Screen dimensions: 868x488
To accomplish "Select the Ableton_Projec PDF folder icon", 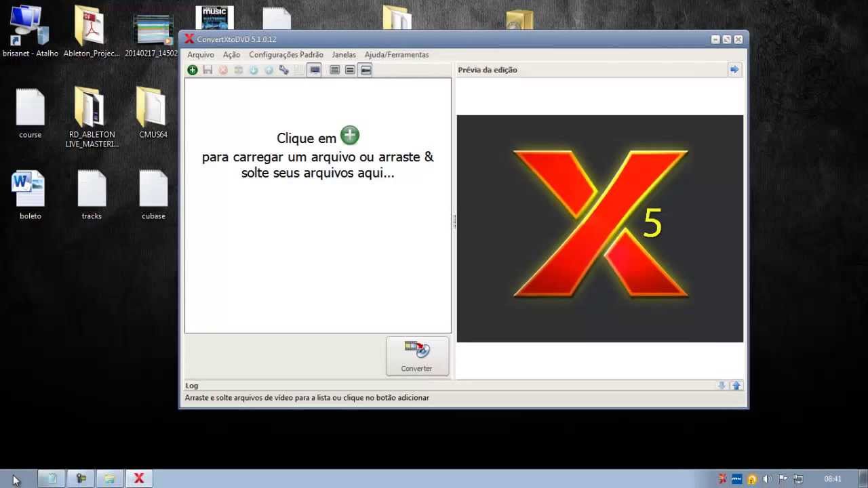I will (x=91, y=31).
